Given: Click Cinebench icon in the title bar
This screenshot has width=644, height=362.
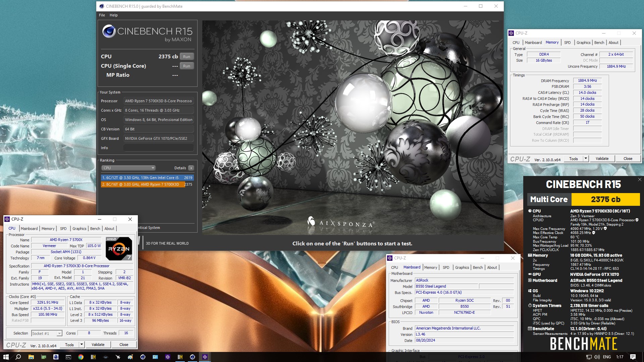Looking at the screenshot, I should tap(102, 6).
